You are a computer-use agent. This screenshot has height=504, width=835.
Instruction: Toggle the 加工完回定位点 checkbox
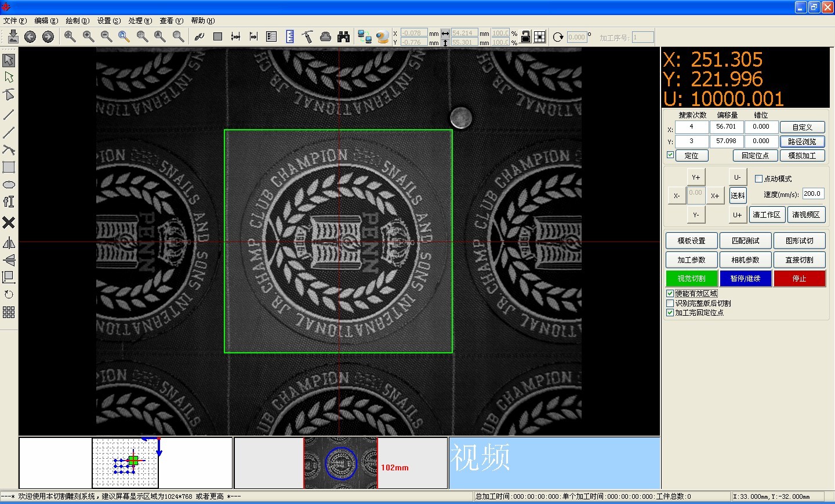pyautogui.click(x=670, y=312)
